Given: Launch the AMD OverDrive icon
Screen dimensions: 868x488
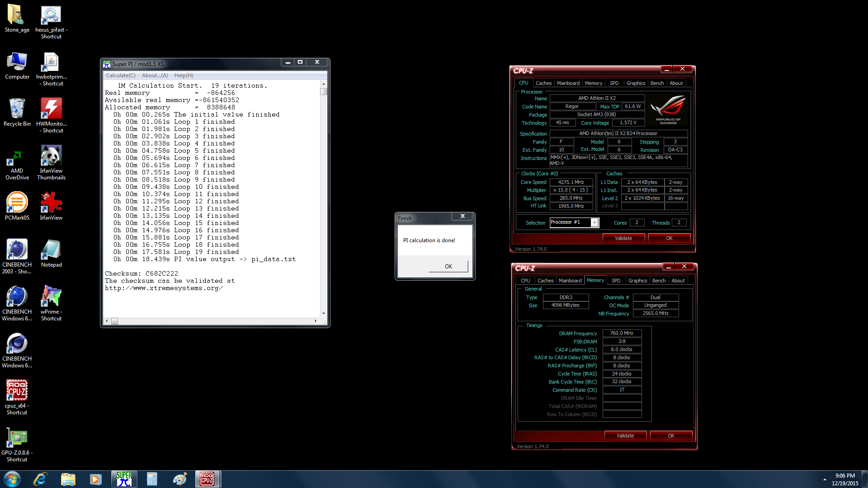Looking at the screenshot, I should [17, 163].
